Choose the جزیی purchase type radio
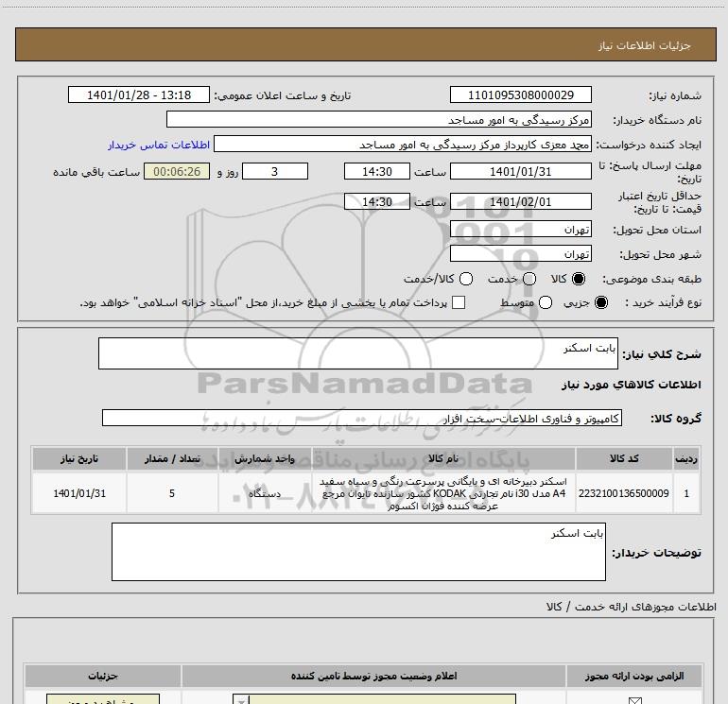The image size is (728, 704). click(600, 302)
